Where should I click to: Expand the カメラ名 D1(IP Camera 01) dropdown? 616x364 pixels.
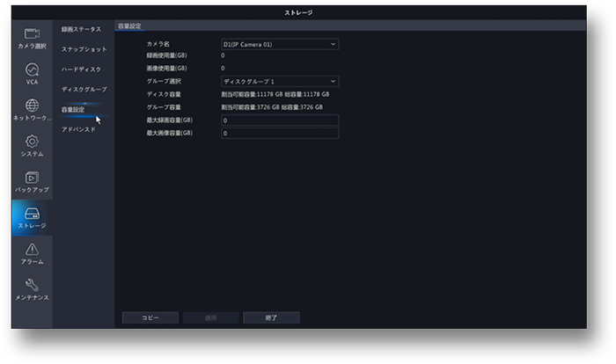click(279, 44)
